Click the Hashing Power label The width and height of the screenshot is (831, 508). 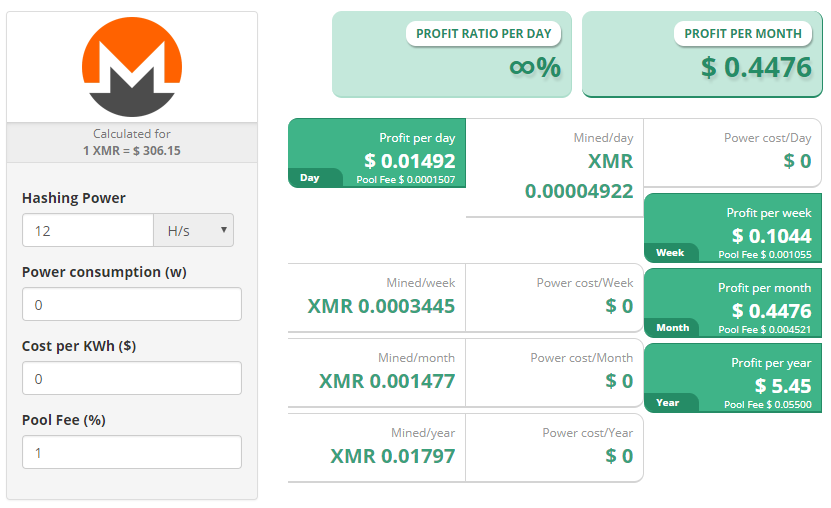(x=74, y=198)
